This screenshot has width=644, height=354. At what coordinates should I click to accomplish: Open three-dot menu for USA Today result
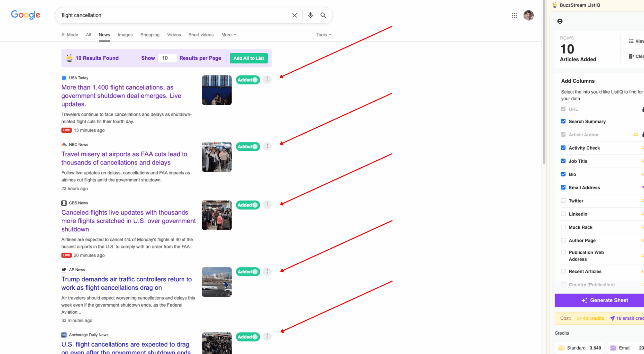click(x=267, y=80)
